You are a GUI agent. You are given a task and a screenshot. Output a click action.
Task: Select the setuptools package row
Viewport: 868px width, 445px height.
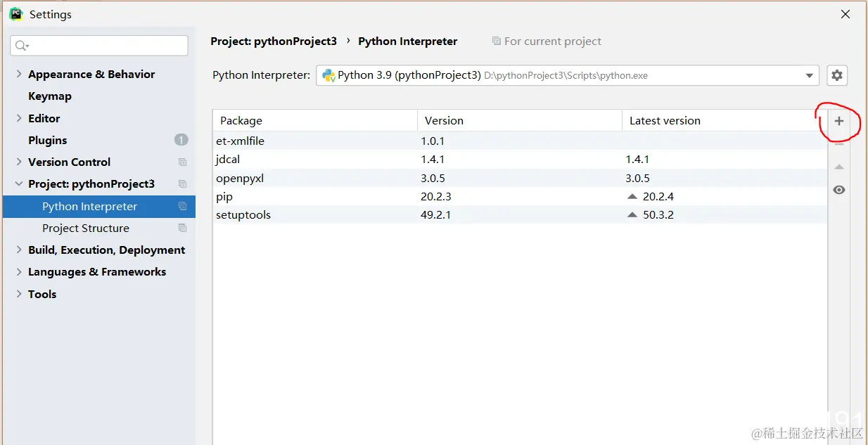520,214
